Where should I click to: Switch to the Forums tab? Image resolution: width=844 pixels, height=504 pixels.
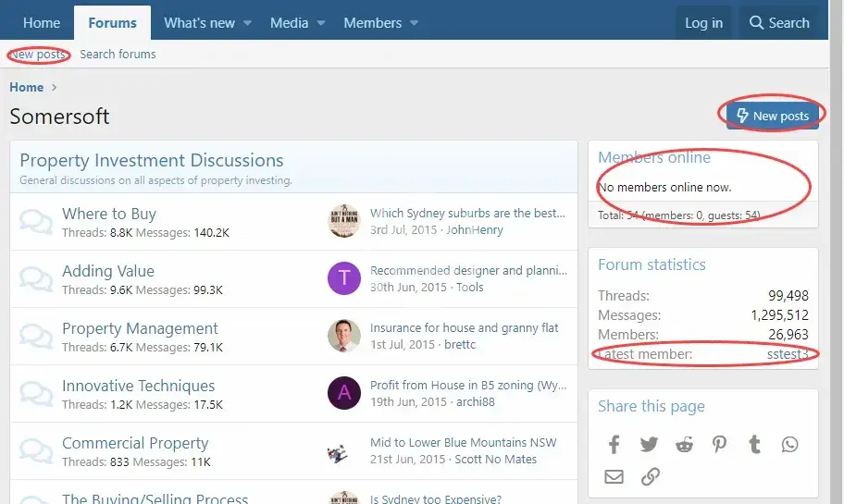112,23
